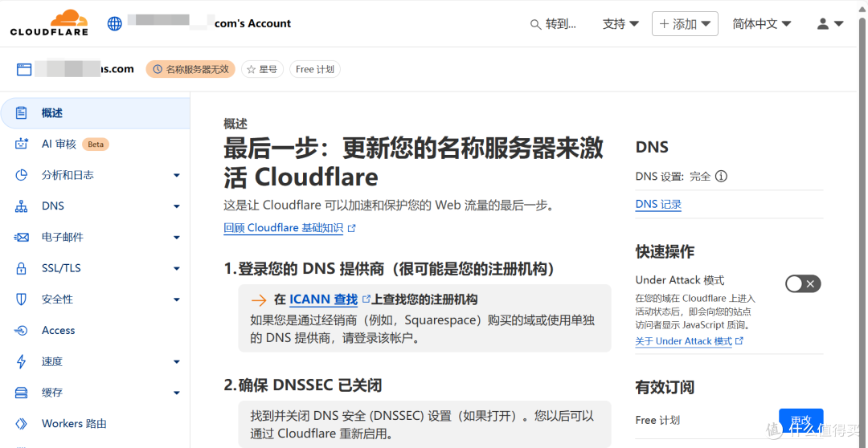This screenshot has height=448, width=868.
Task: Click the SSL/TLS padlock icon
Action: pos(21,268)
